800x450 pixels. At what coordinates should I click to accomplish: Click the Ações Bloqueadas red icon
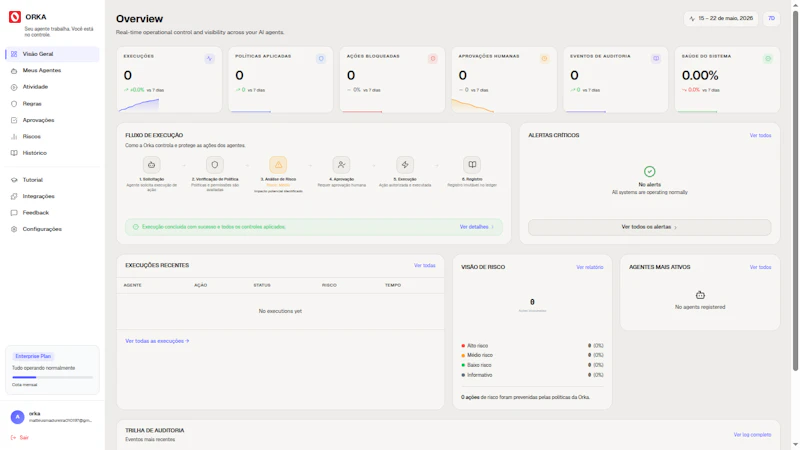click(x=433, y=59)
